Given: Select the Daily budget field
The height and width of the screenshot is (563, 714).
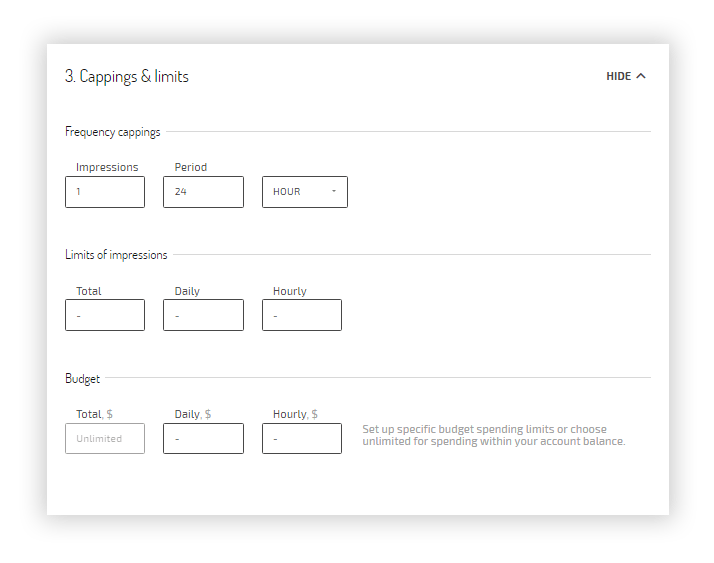Looking at the screenshot, I should 203,438.
